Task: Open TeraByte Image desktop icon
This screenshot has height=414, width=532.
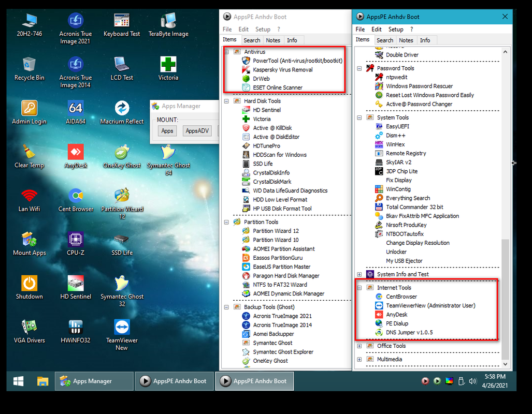Action: tap(168, 25)
